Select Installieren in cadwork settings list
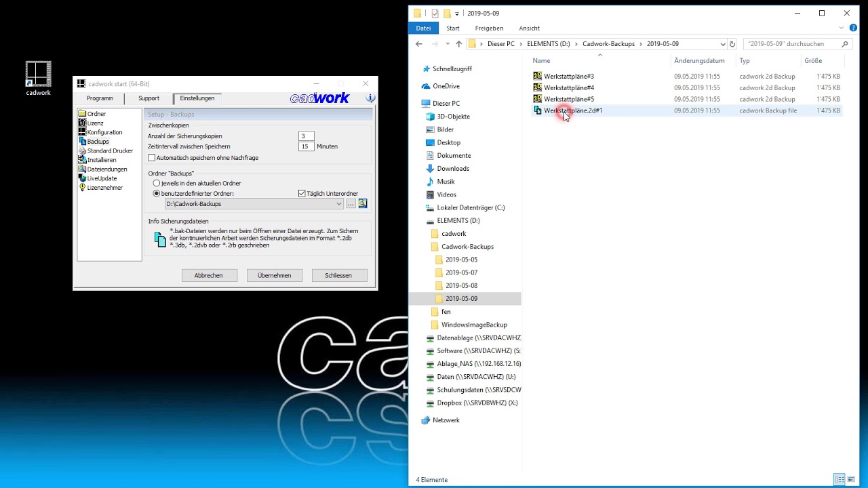Image resolution: width=868 pixels, height=488 pixels. [98, 160]
